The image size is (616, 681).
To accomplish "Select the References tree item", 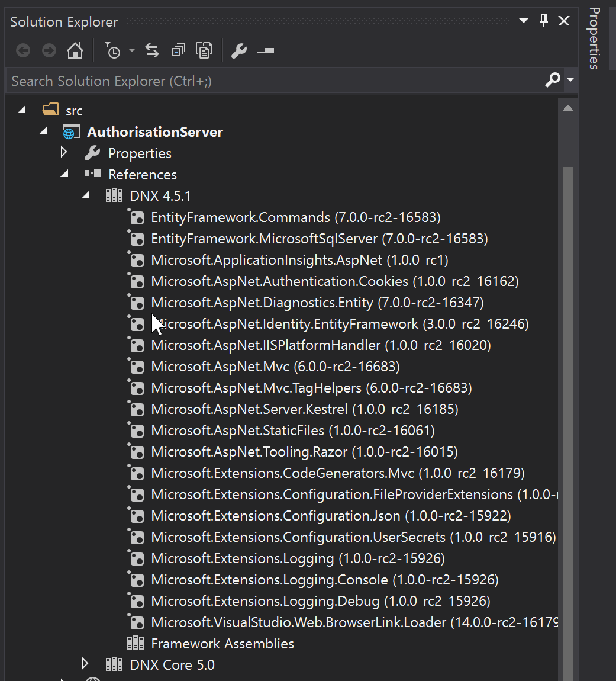I will [x=143, y=175].
